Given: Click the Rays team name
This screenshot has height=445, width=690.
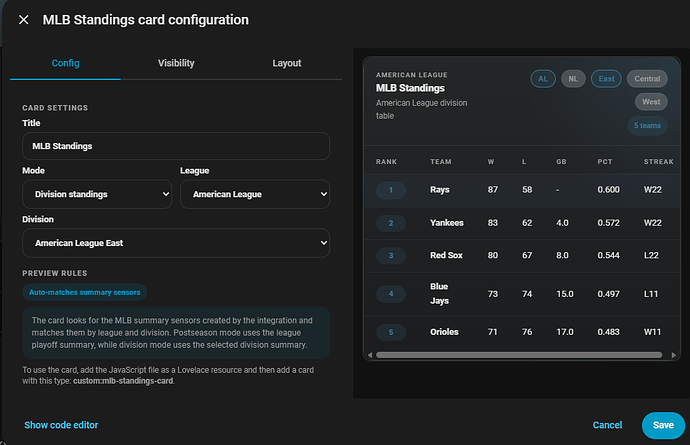Looking at the screenshot, I should [x=440, y=190].
